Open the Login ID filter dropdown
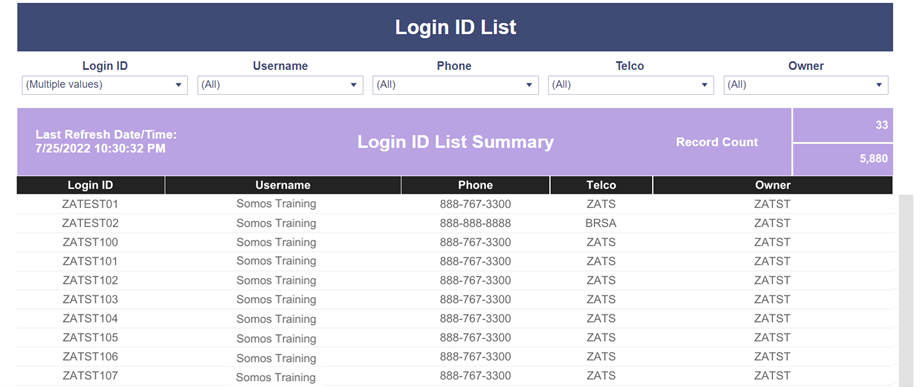Image resolution: width=922 pixels, height=387 pixels. coord(105,85)
